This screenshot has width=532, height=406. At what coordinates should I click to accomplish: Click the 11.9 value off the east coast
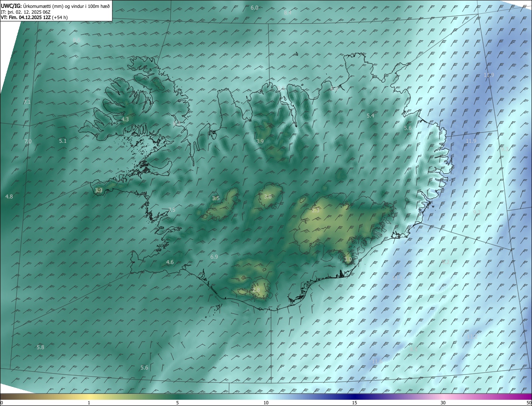pyautogui.click(x=471, y=141)
